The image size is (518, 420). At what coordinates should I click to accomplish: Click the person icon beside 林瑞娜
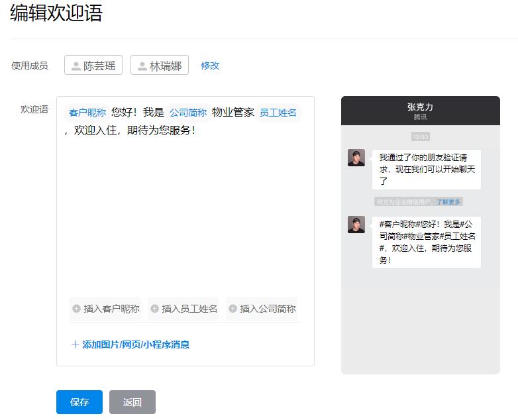142,66
